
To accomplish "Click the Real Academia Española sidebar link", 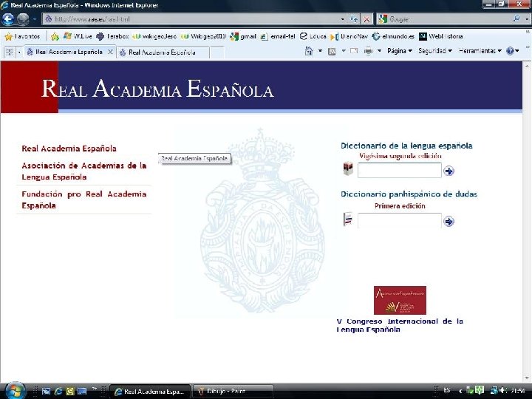I will click(x=69, y=149).
